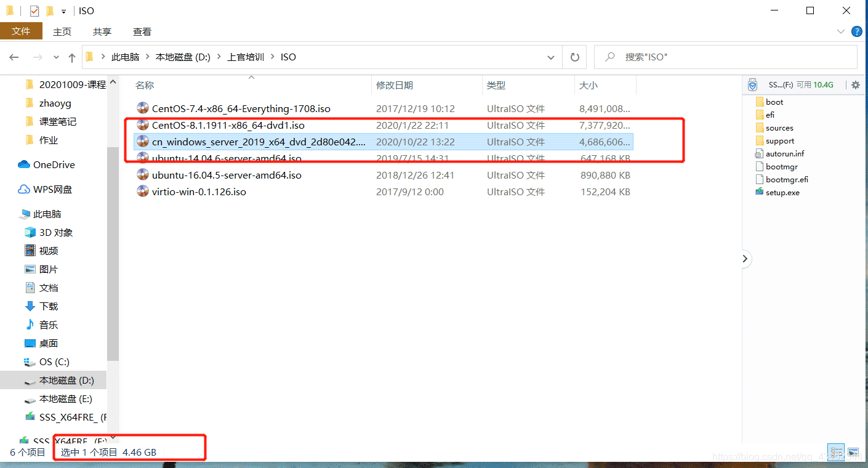Click the virtio-win-0.1.126.iso disc icon
868x468 pixels.
coord(143,192)
